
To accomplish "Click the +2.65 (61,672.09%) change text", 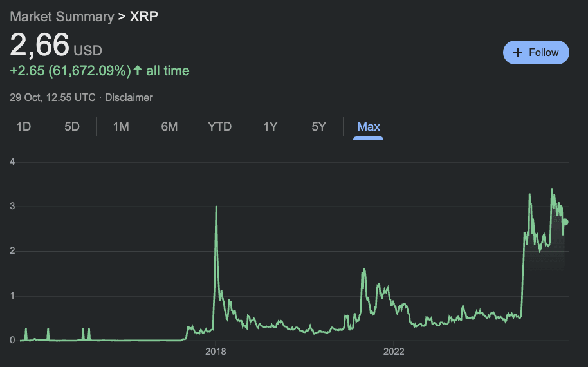I will click(x=70, y=70).
